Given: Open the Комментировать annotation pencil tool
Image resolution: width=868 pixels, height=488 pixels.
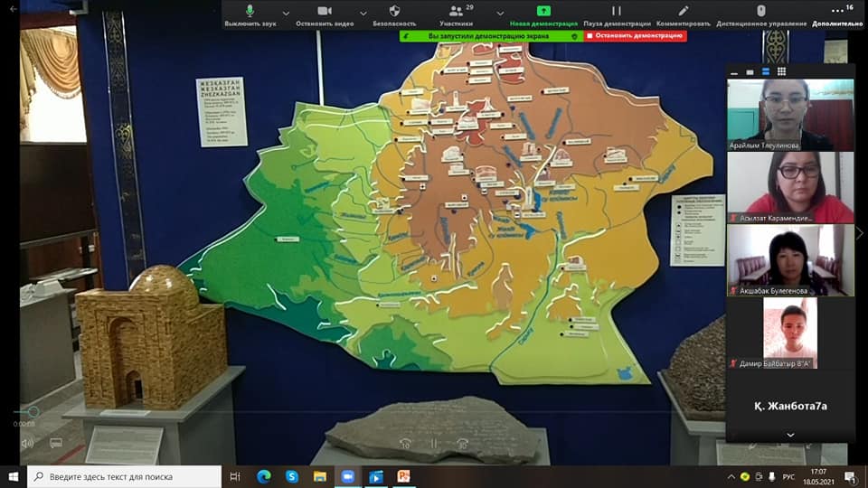Looking at the screenshot, I should pos(684,14).
